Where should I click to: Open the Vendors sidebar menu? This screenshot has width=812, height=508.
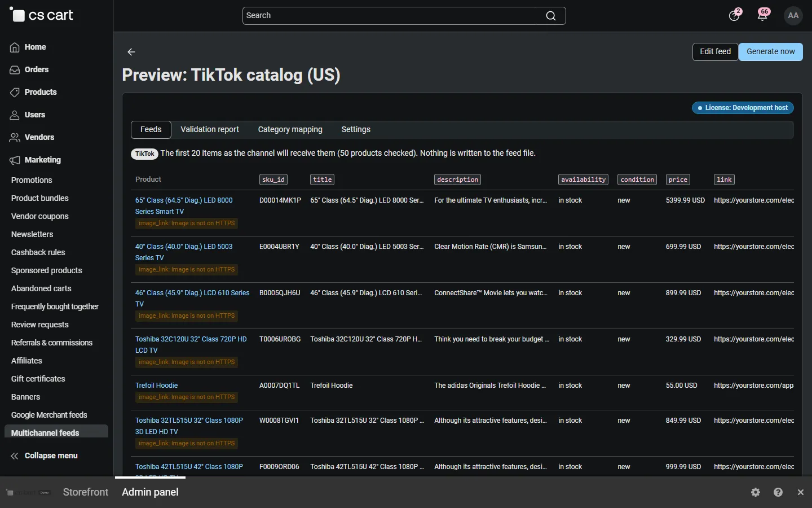(x=39, y=137)
